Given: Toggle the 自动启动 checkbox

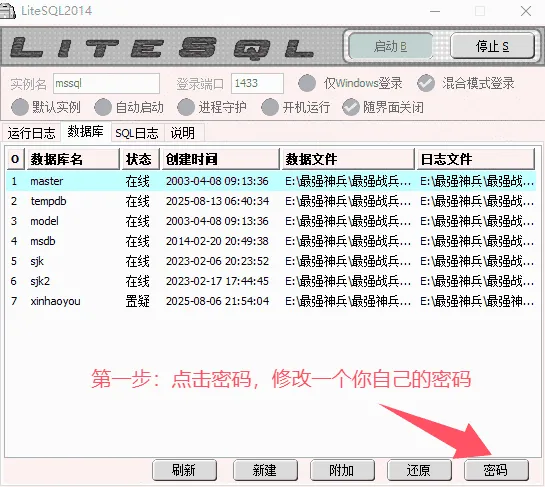Looking at the screenshot, I should pos(103,107).
